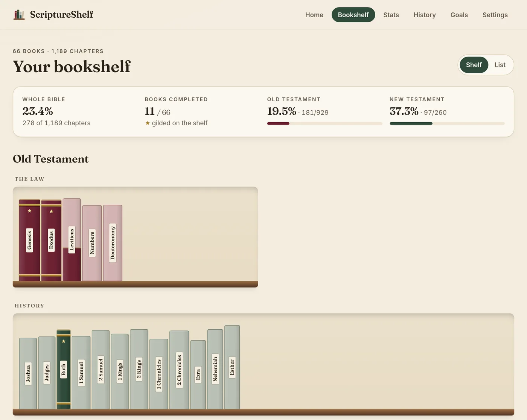Screen dimensions: 527x420
Task: Select the Esther book on the shelf
Action: pos(232,367)
